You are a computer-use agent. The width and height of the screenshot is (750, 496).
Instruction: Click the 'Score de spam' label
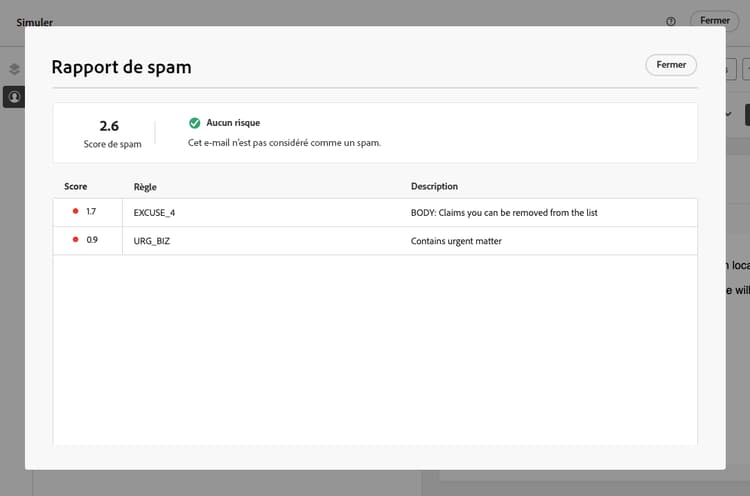[x=112, y=144]
